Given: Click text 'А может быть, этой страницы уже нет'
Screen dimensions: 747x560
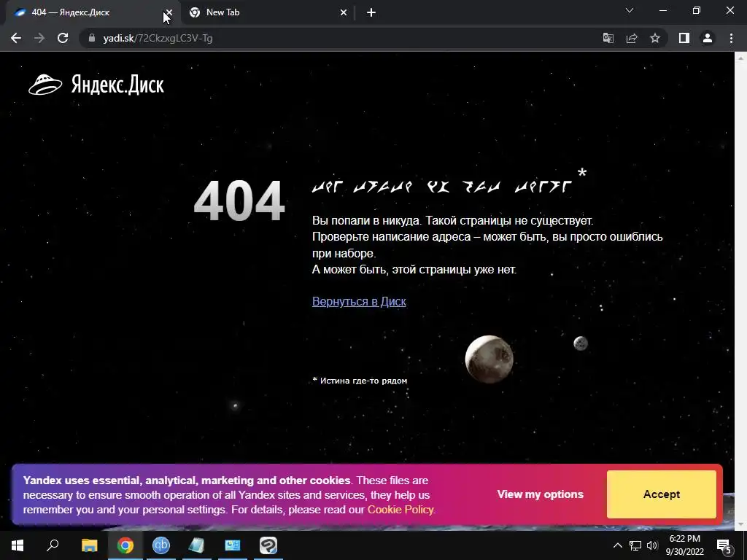Looking at the screenshot, I should [414, 270].
